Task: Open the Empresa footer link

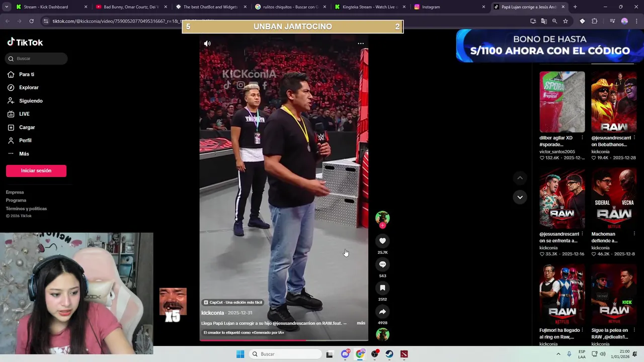Action: click(15, 192)
